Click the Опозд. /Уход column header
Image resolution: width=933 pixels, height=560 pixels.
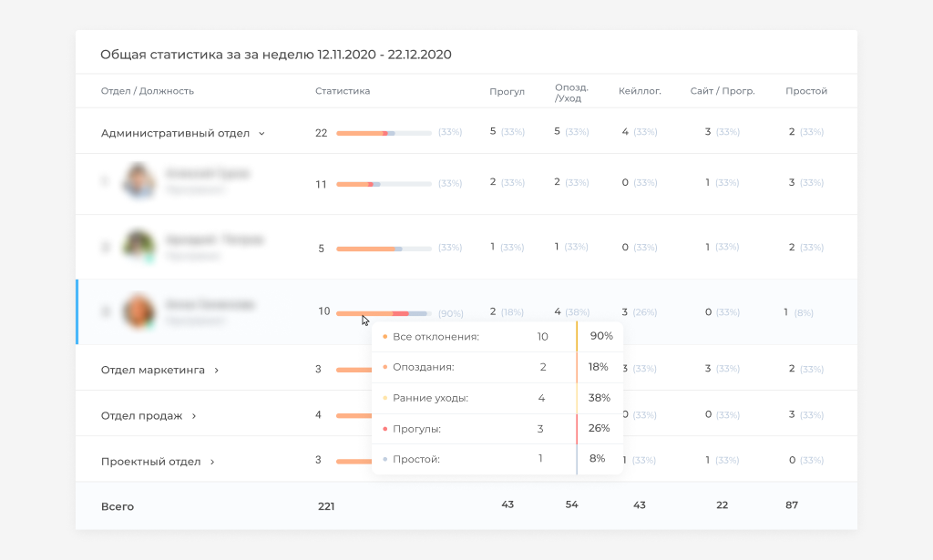click(x=571, y=92)
